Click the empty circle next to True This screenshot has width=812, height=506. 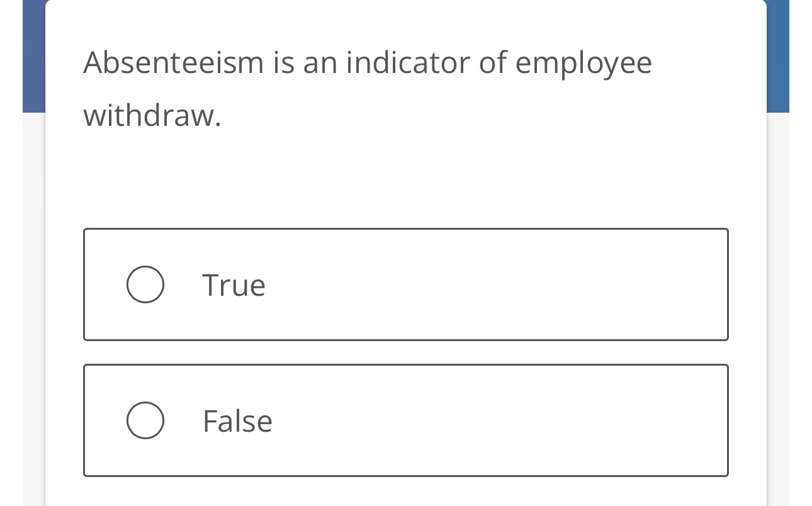pyautogui.click(x=145, y=284)
